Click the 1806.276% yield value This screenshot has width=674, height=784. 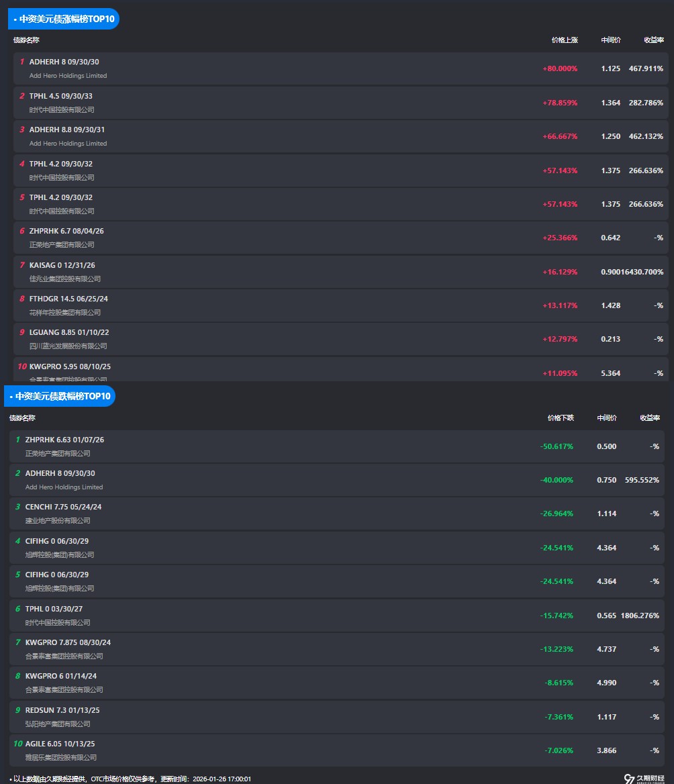639,616
